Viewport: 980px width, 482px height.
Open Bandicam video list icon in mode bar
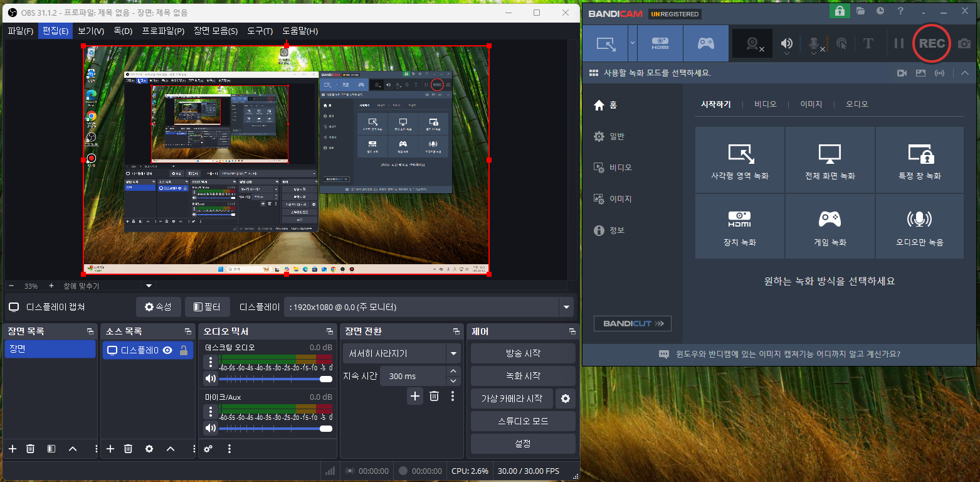tap(902, 73)
